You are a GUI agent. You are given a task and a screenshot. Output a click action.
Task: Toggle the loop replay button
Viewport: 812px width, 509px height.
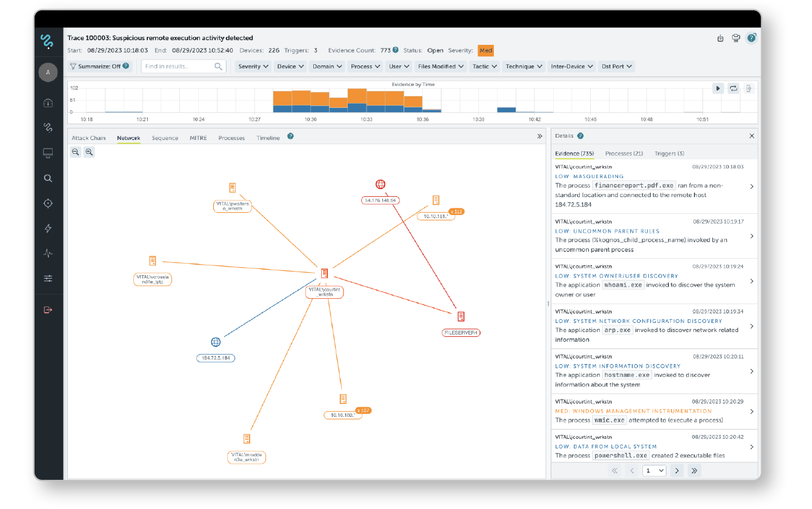[733, 88]
